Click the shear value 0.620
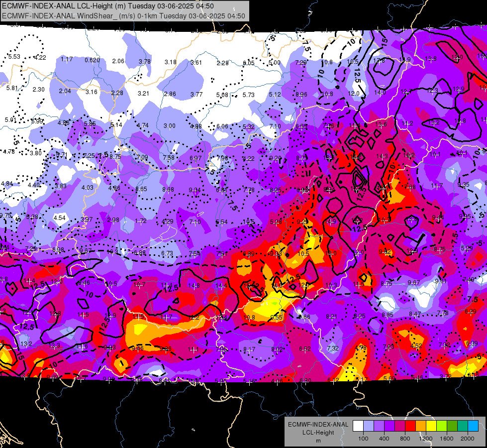The width and height of the screenshot is (487, 448). [x=92, y=60]
